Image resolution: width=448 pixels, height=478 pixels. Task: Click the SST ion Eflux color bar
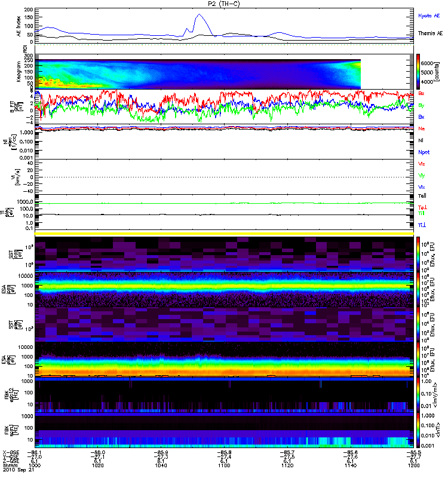[x=418, y=253]
